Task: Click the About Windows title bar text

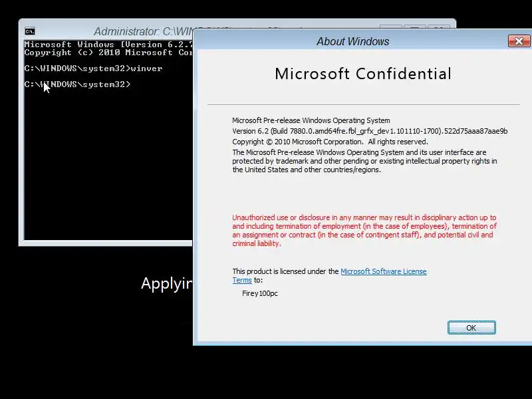Action: [x=353, y=41]
